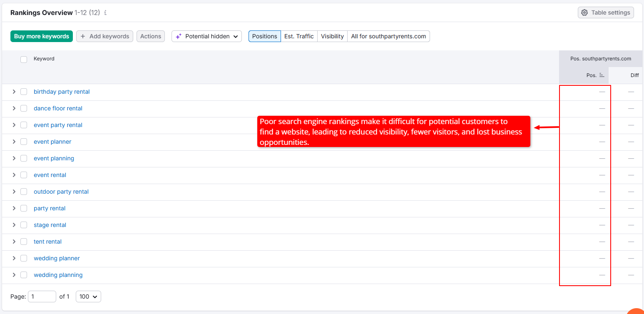The width and height of the screenshot is (644, 314).
Task: Click the plus icon on Add keywords
Action: coord(83,36)
